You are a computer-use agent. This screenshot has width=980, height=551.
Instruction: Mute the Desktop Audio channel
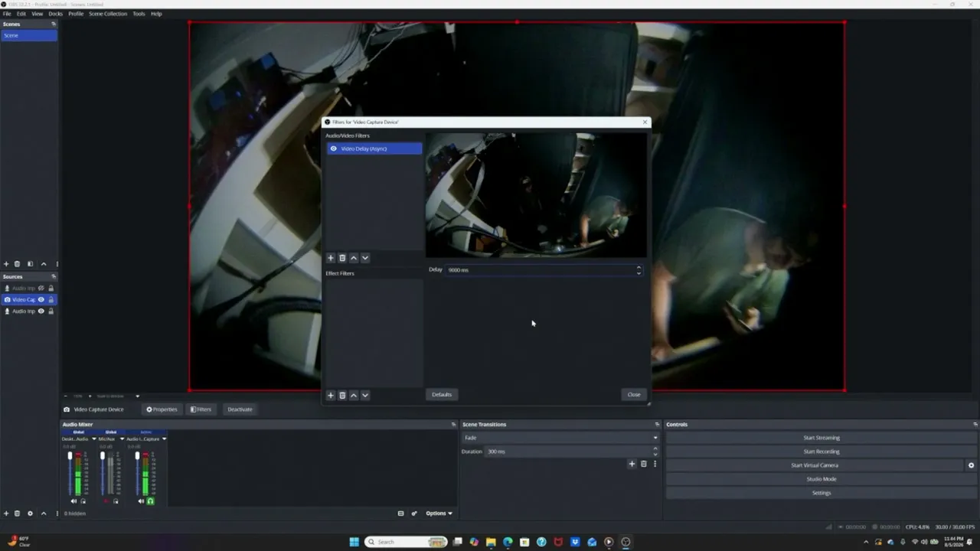(73, 501)
